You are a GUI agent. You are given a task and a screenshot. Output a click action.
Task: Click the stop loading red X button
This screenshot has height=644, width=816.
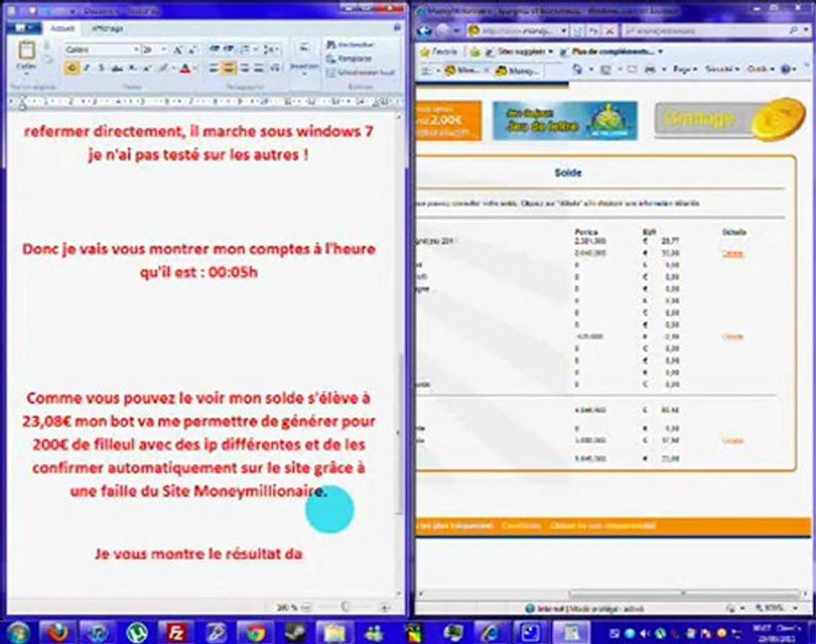(609, 31)
